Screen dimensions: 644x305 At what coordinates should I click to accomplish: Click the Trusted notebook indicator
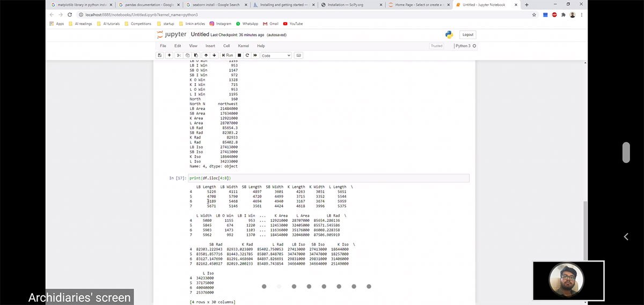tap(437, 46)
